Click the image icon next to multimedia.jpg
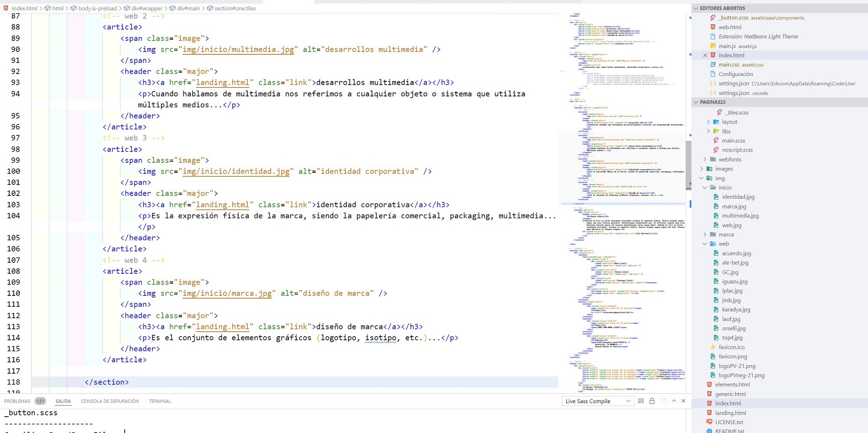 click(x=716, y=216)
